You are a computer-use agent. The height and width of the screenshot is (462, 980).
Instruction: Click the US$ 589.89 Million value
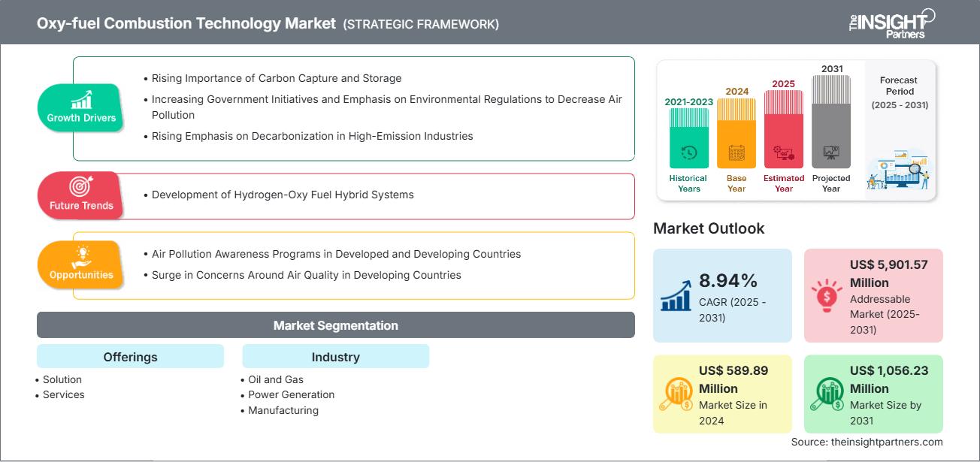tap(732, 379)
